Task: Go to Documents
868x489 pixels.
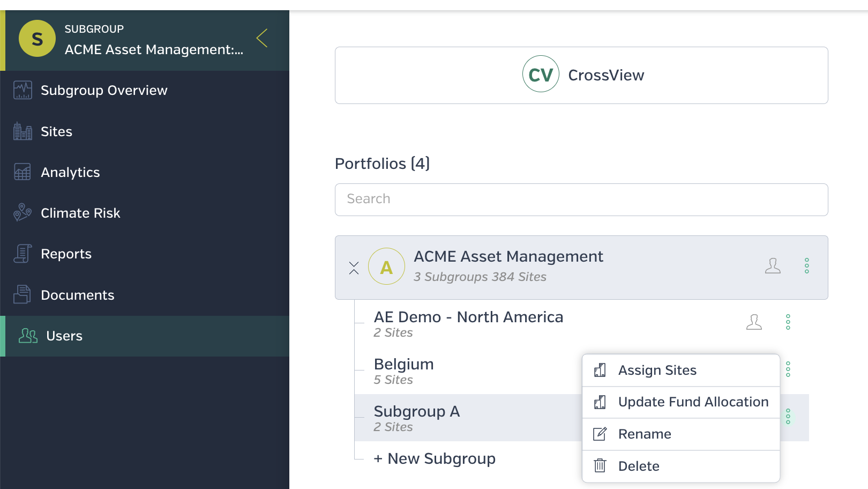Action: click(145, 295)
